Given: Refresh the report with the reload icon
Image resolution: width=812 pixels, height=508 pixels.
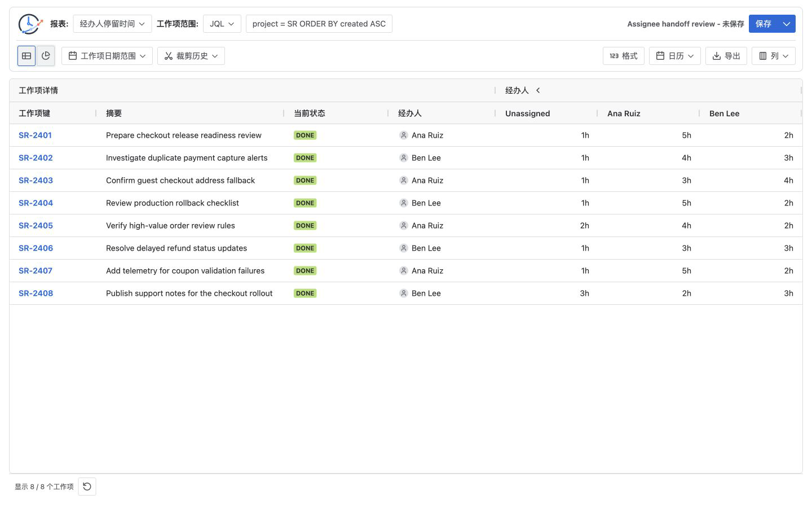Looking at the screenshot, I should [87, 487].
